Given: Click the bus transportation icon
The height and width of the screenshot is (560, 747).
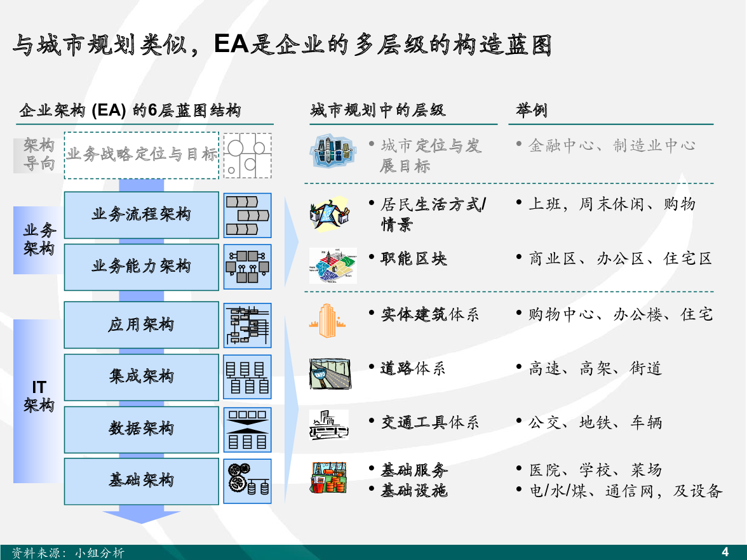Looking at the screenshot, I should 328,425.
